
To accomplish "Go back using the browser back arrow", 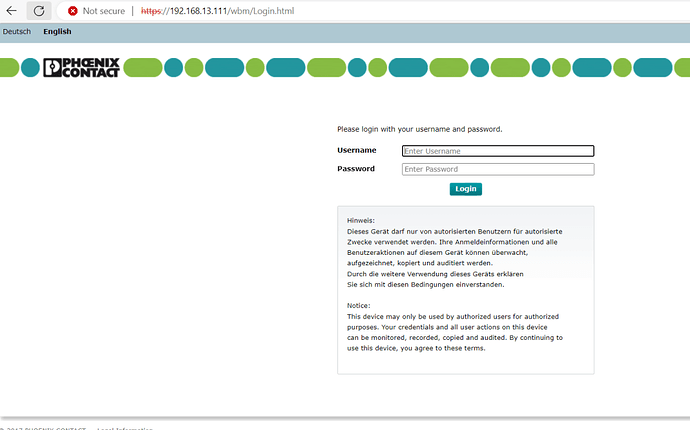I will [11, 11].
